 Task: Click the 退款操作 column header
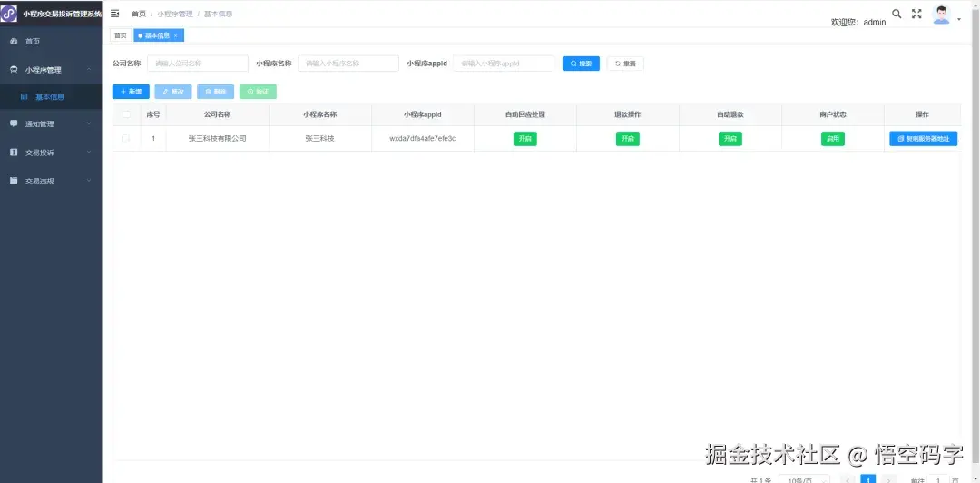point(628,114)
